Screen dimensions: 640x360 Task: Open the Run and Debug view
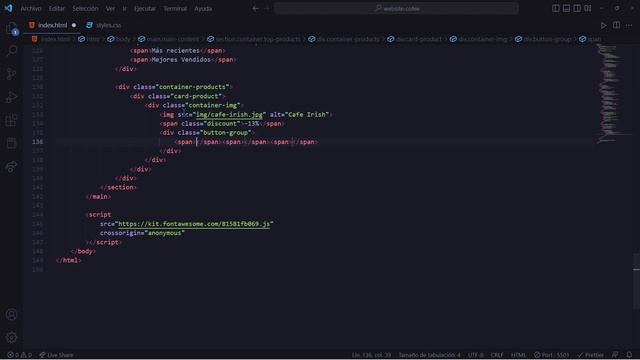pos(11,97)
